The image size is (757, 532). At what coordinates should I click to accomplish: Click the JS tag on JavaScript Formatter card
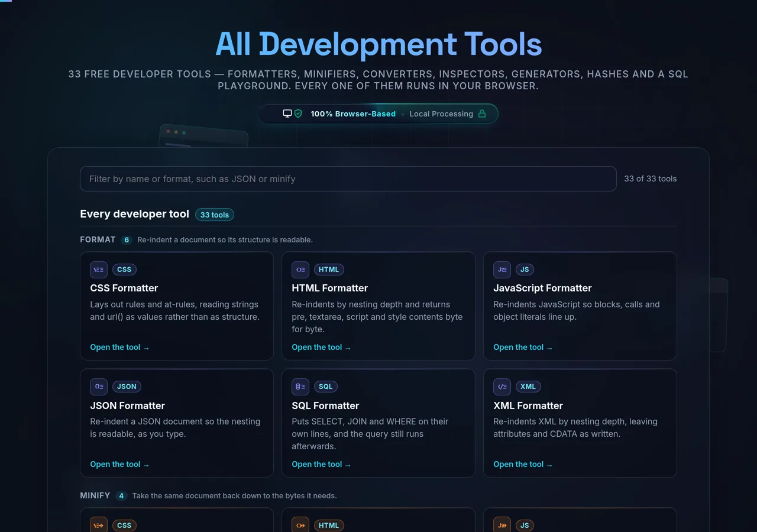click(525, 270)
